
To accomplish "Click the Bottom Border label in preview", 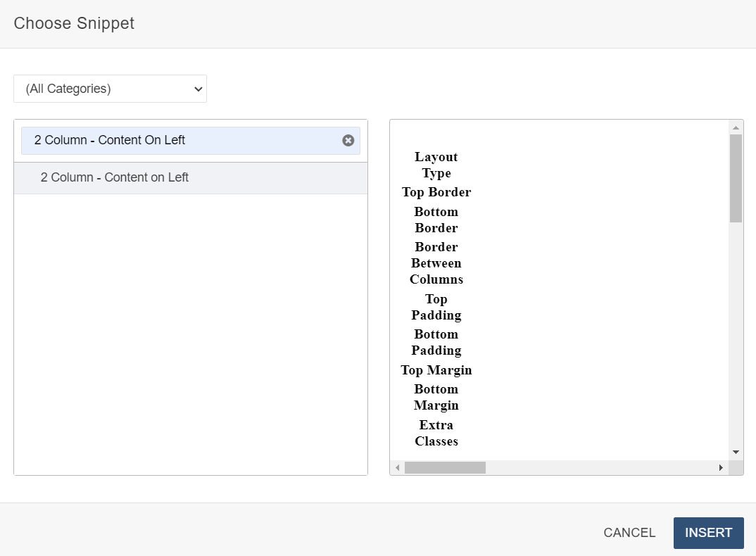I will coord(436,220).
